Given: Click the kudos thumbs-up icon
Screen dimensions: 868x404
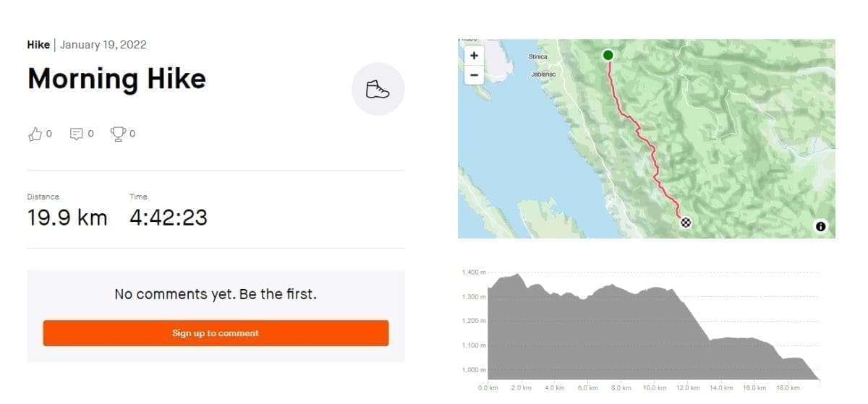Looking at the screenshot, I should tap(35, 134).
